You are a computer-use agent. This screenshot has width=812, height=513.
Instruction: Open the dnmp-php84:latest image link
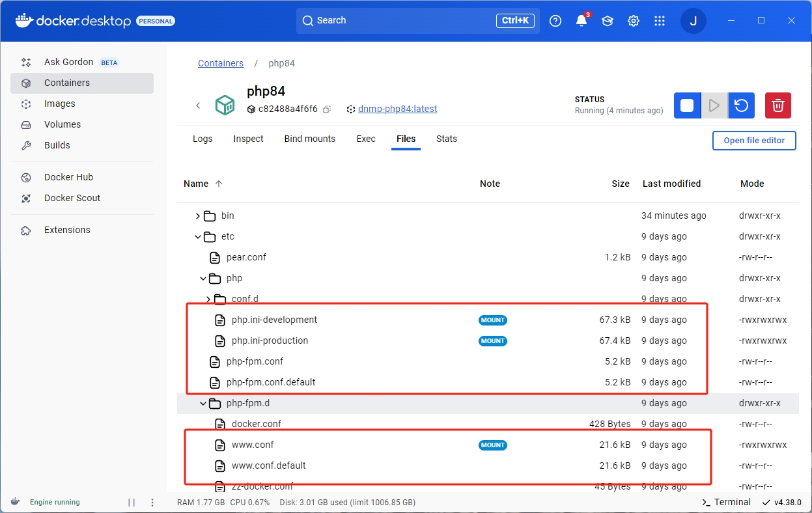pos(397,109)
